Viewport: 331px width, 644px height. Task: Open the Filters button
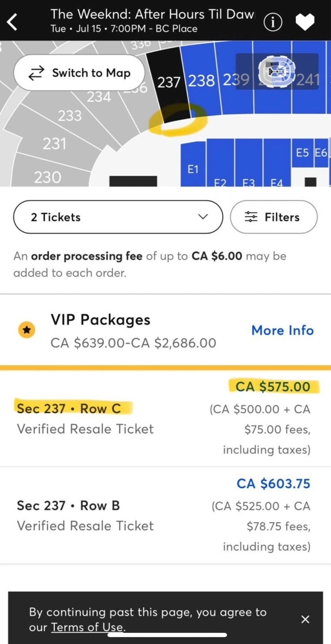(x=273, y=217)
